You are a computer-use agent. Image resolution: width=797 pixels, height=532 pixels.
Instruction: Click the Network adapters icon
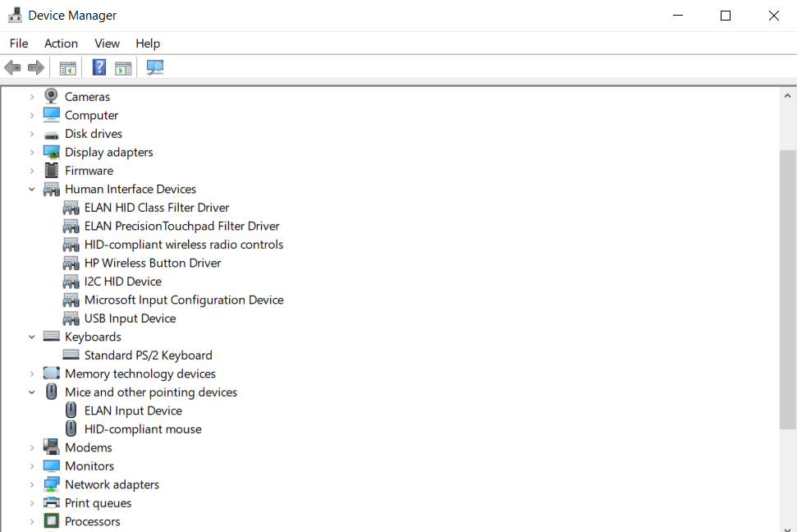pos(52,484)
